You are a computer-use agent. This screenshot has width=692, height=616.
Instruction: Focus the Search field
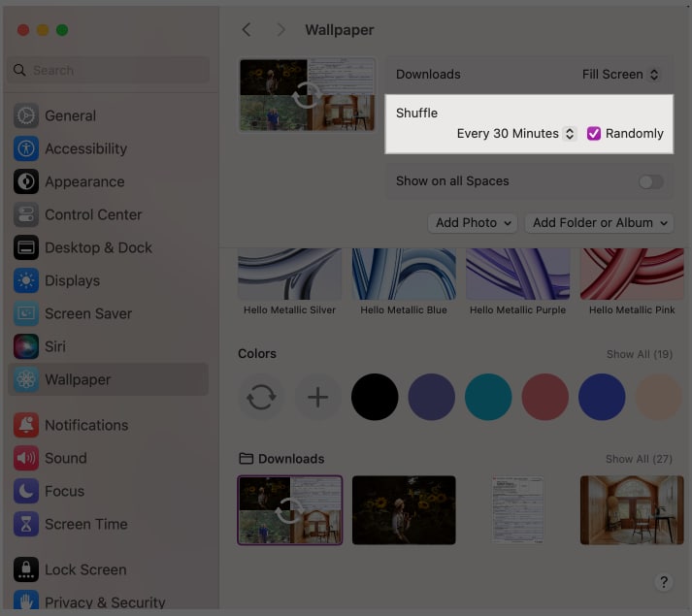click(x=108, y=70)
